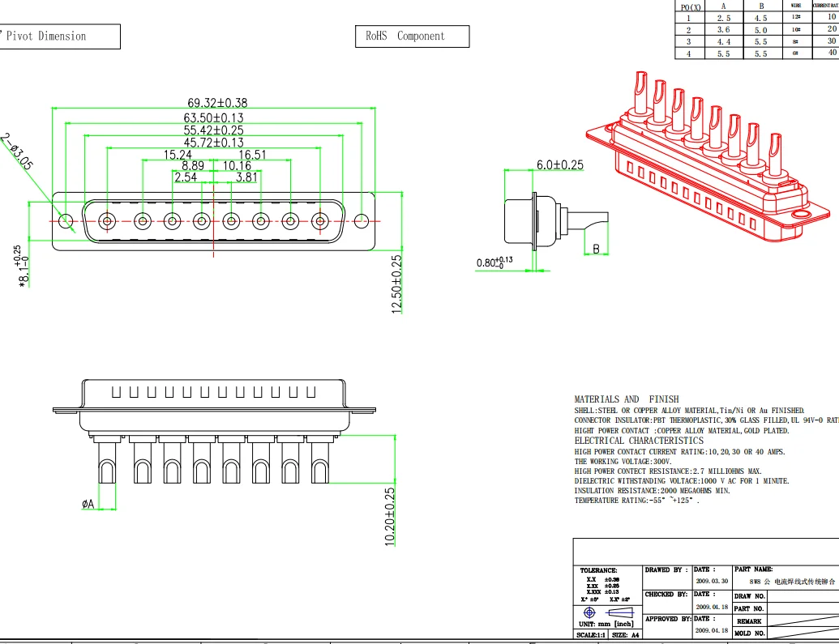The height and width of the screenshot is (644, 839).
Task: Click the MATERIALS AND FINISH heading
Action: 627,399
